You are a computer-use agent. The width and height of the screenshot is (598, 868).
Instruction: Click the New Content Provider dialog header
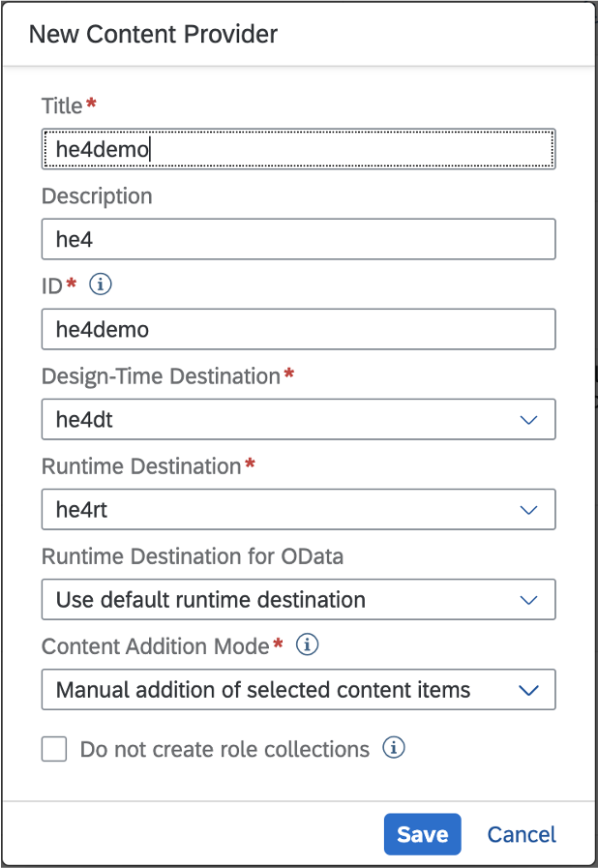[x=154, y=34]
